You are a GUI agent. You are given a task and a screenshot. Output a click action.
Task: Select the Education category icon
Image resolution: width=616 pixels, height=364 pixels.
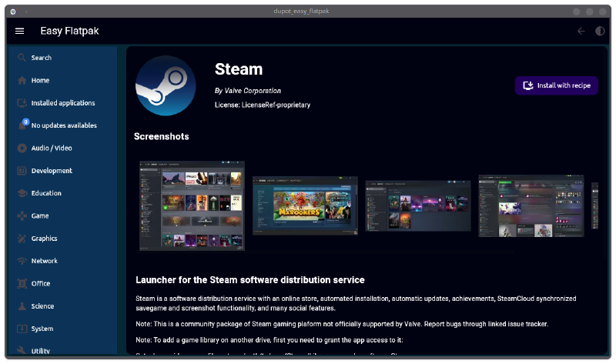[x=22, y=193]
